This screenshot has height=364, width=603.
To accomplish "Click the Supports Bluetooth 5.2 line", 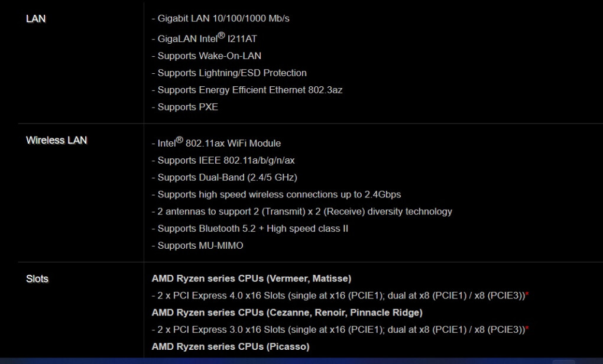I will coord(250,228).
